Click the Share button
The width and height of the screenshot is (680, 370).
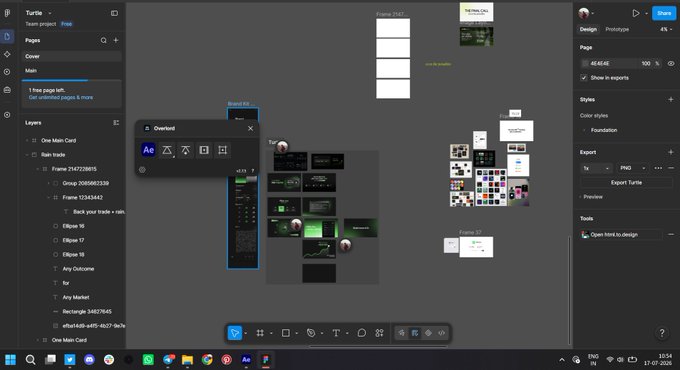pyautogui.click(x=664, y=13)
